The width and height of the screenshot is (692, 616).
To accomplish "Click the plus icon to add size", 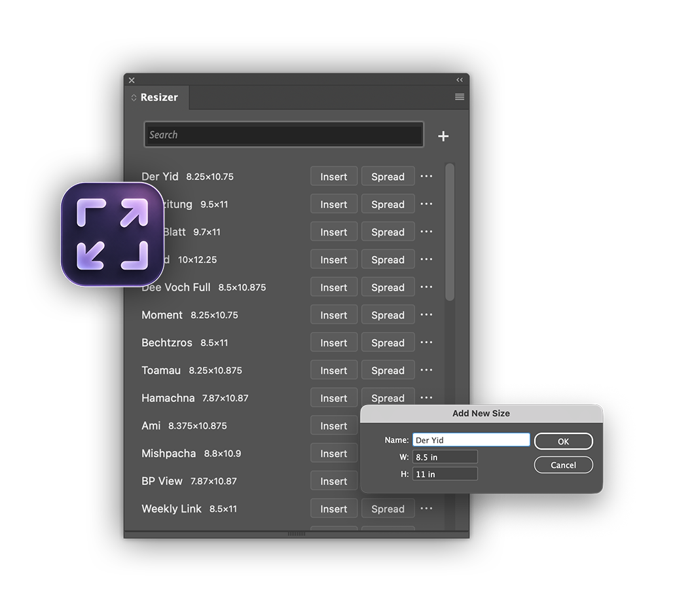I will (x=443, y=136).
